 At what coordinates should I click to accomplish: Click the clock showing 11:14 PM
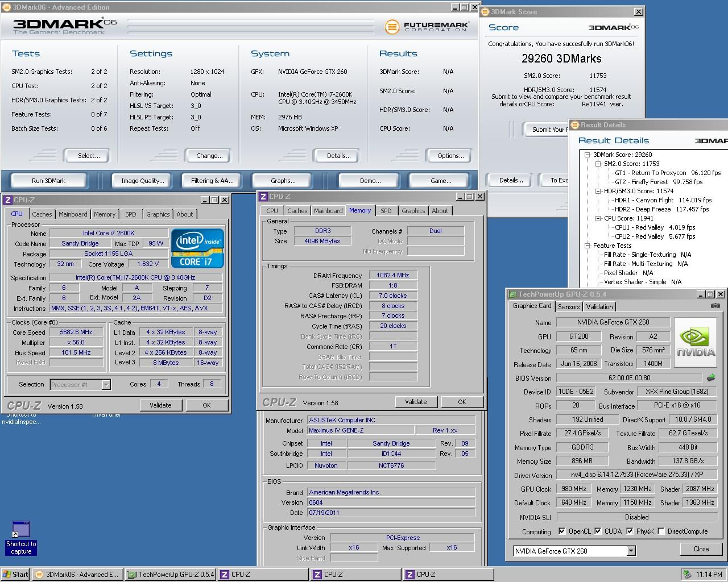(x=709, y=575)
